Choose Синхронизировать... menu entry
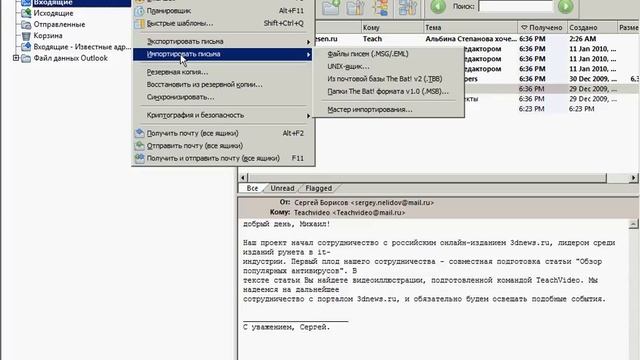 (x=224, y=97)
